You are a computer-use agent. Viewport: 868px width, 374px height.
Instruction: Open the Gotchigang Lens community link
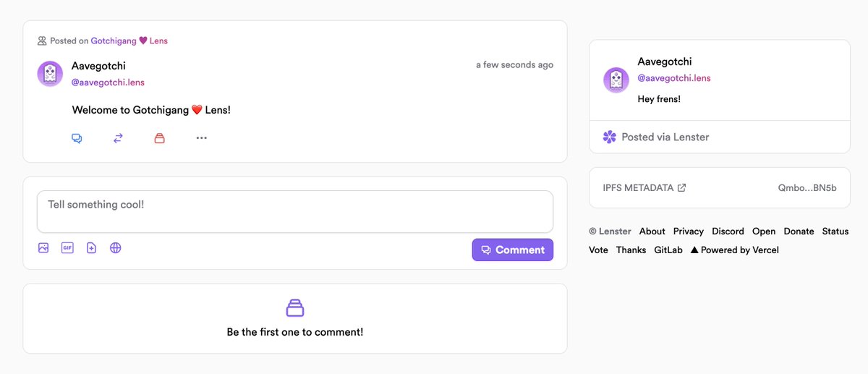pyautogui.click(x=129, y=41)
